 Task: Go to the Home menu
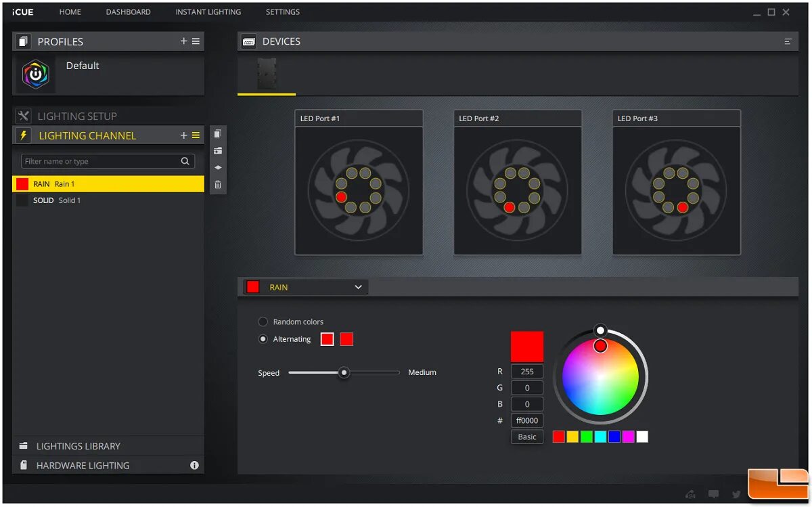tap(70, 12)
